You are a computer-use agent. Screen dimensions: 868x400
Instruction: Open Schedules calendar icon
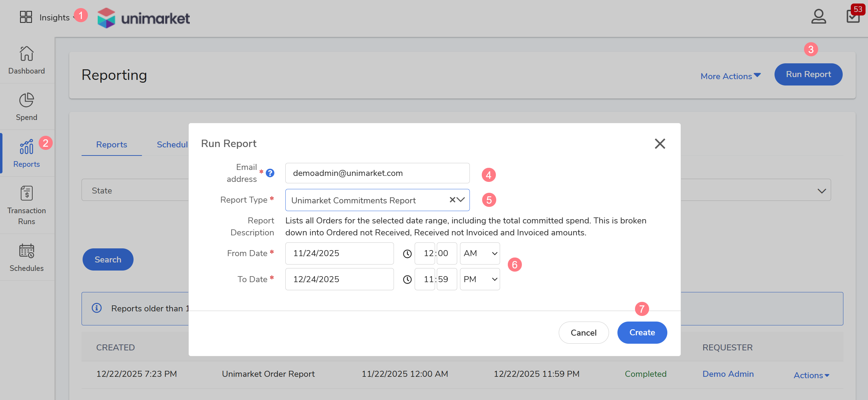pyautogui.click(x=26, y=251)
